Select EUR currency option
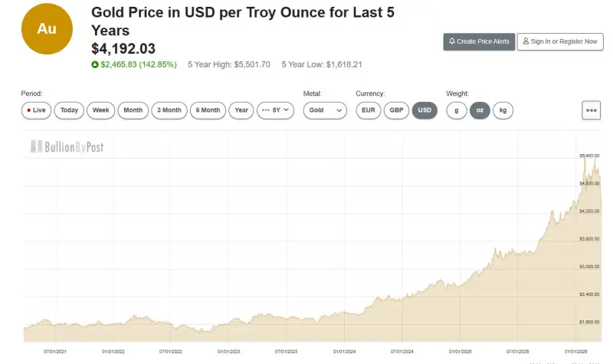 coord(369,110)
